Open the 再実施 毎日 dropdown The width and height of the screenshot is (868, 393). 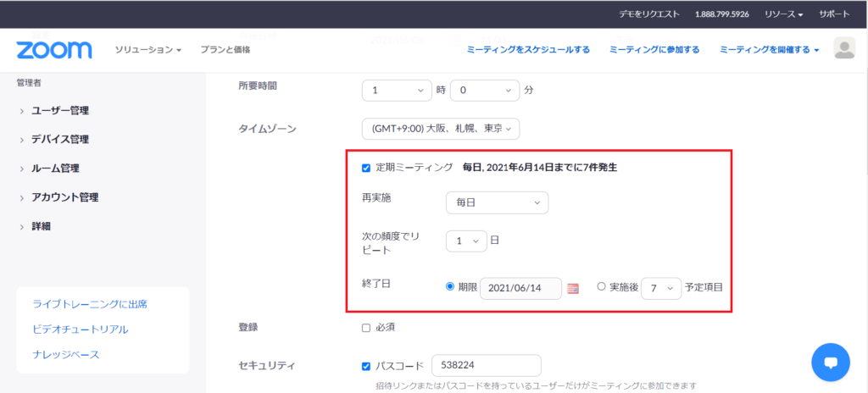click(x=497, y=202)
